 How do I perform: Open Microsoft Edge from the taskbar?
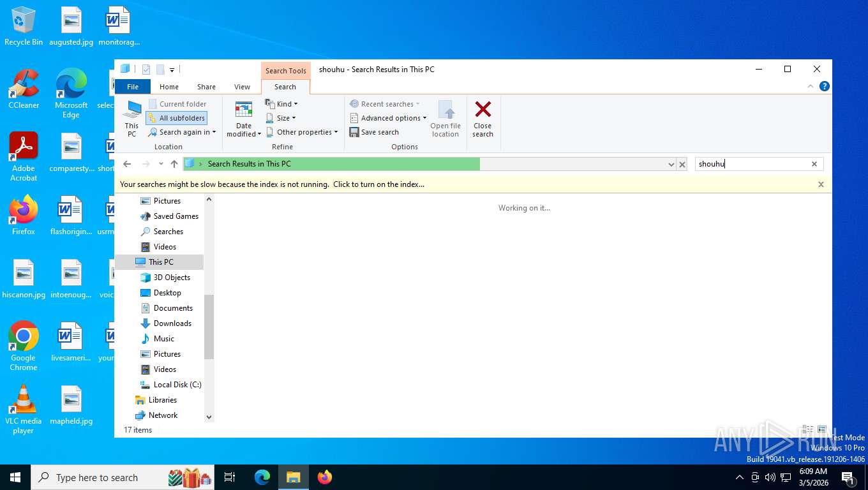tap(262, 477)
